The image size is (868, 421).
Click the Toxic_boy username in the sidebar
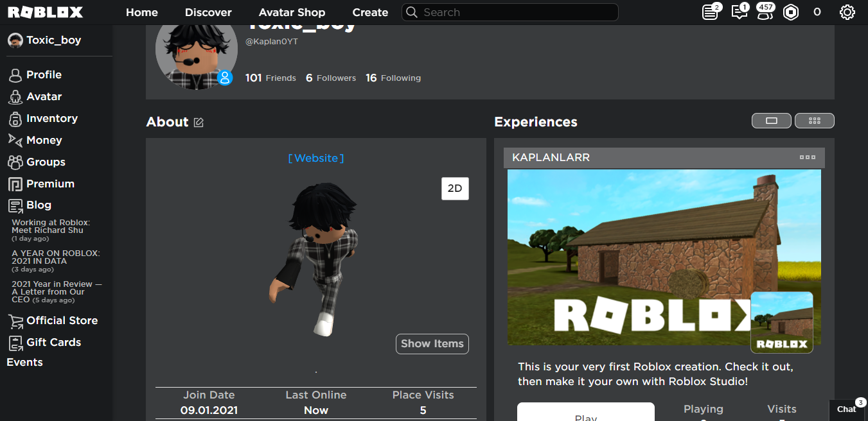53,40
